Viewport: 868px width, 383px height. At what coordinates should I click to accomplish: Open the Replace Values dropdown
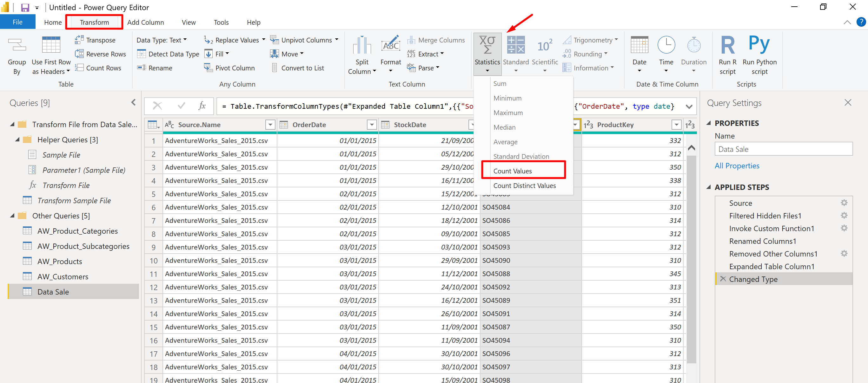[263, 40]
